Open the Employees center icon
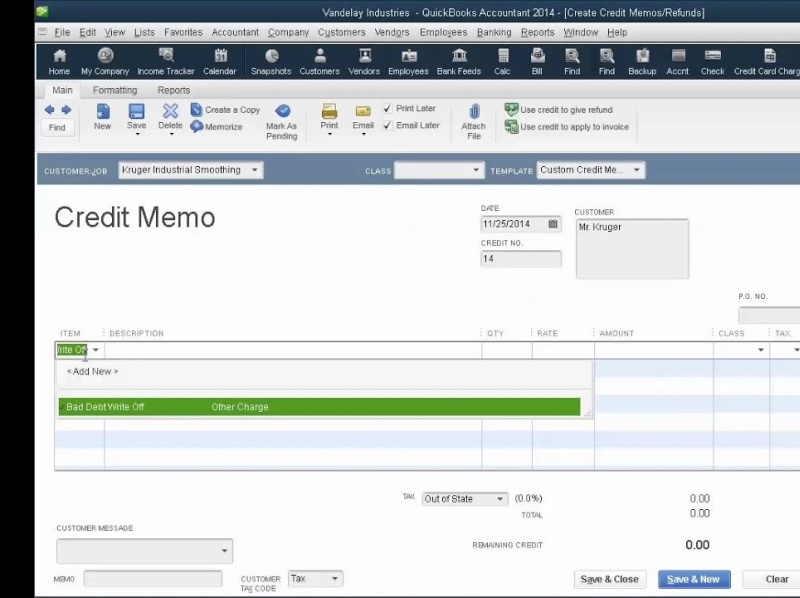The image size is (800, 598). [408, 62]
